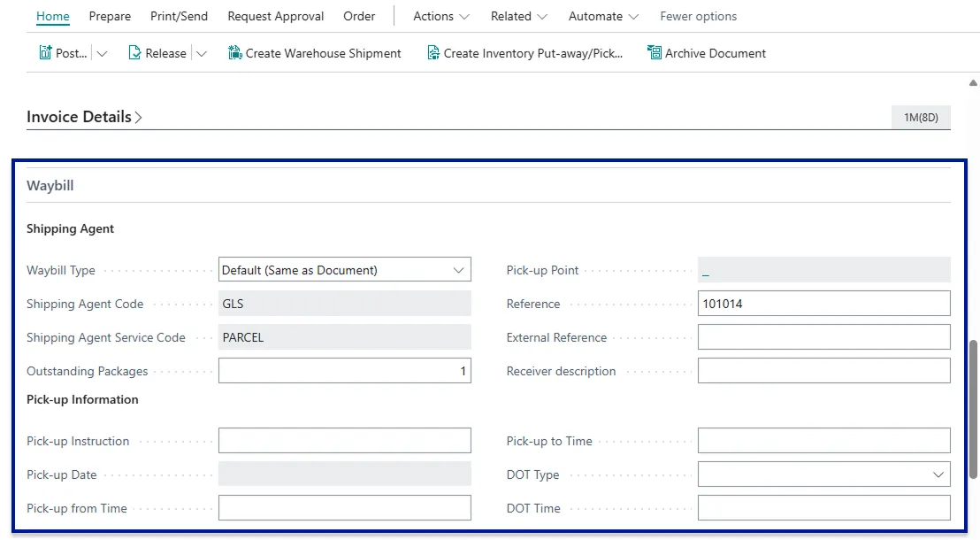The width and height of the screenshot is (980, 540).
Task: Open the Post split-button dropdown arrow
Action: (102, 54)
